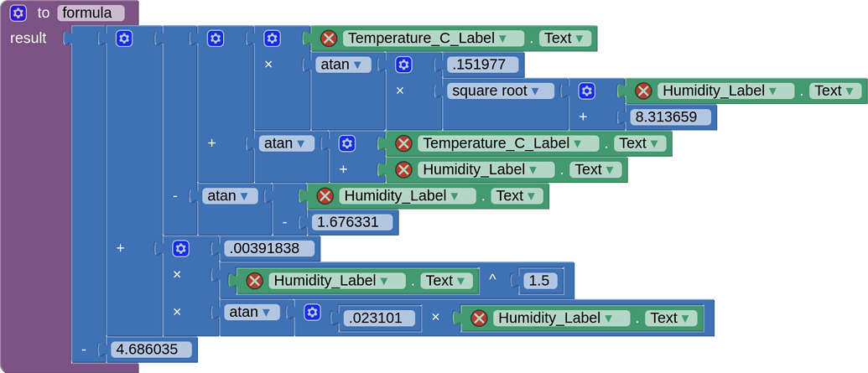Open Humidity_Label dropdown below Temperature in atan sum

[x=486, y=169]
